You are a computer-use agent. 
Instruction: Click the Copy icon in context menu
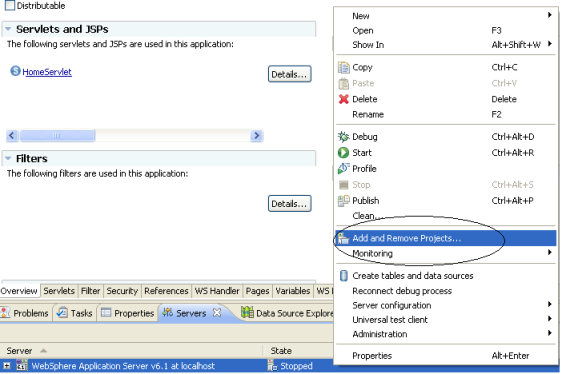(x=343, y=67)
